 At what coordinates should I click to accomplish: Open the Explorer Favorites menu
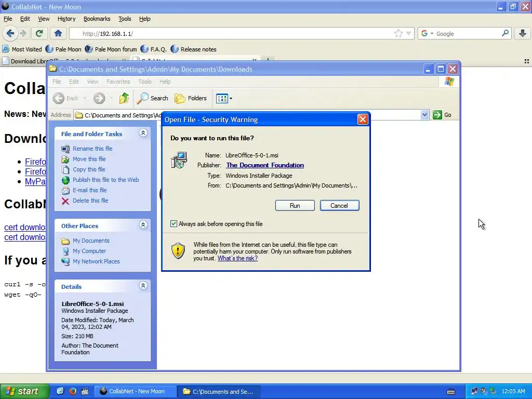coord(118,82)
